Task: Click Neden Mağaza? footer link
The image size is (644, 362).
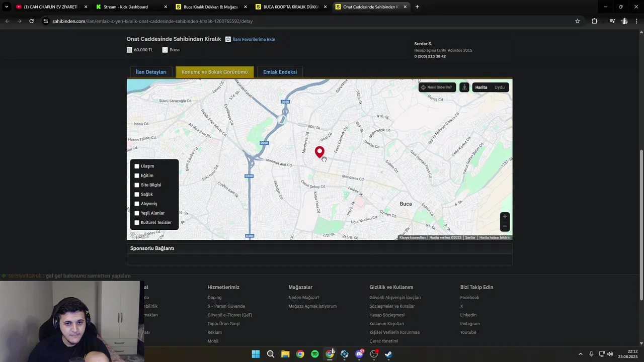Action: click(304, 298)
